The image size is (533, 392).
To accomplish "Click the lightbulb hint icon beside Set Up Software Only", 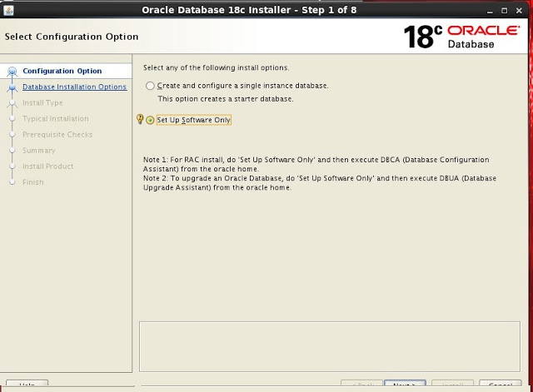I will pos(140,119).
